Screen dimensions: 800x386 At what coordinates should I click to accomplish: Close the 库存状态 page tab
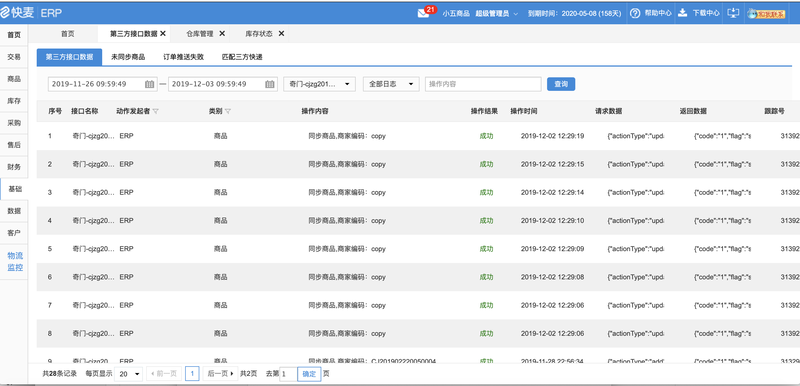coord(281,34)
